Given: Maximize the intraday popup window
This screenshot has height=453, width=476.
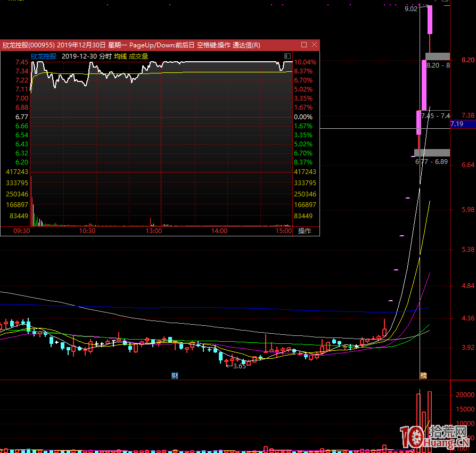Looking at the screenshot, I should pyautogui.click(x=304, y=45).
